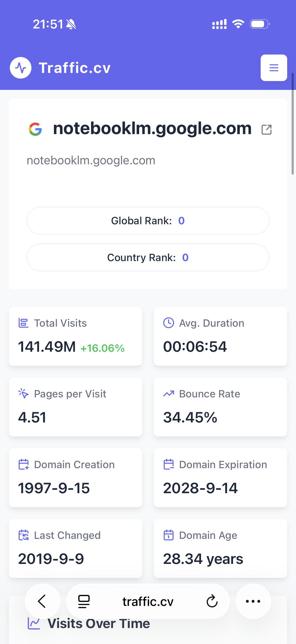
Task: Click the Traffic.cv site title
Action: click(x=74, y=68)
